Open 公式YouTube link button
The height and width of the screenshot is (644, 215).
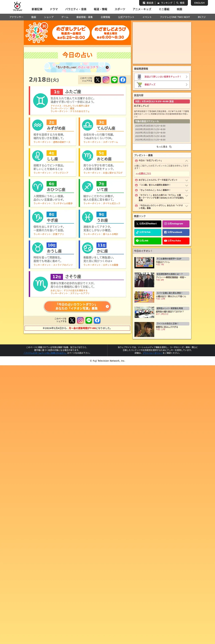pyautogui.click(x=176, y=241)
